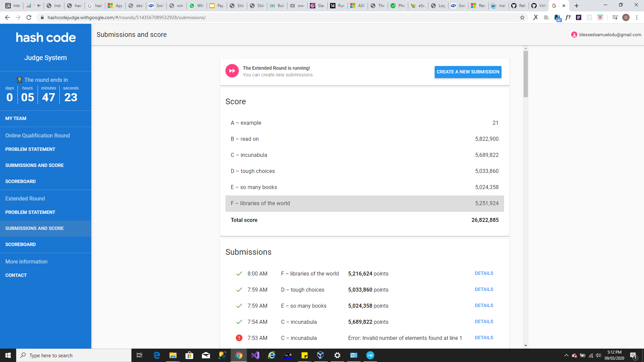Click CREATE A NEW SUBMISSION button
The image size is (644, 362).
[x=468, y=72]
